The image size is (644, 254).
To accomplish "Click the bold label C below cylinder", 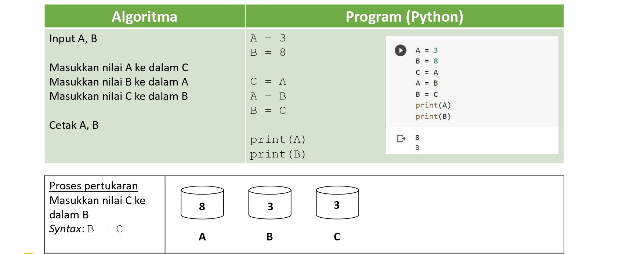I will [337, 237].
